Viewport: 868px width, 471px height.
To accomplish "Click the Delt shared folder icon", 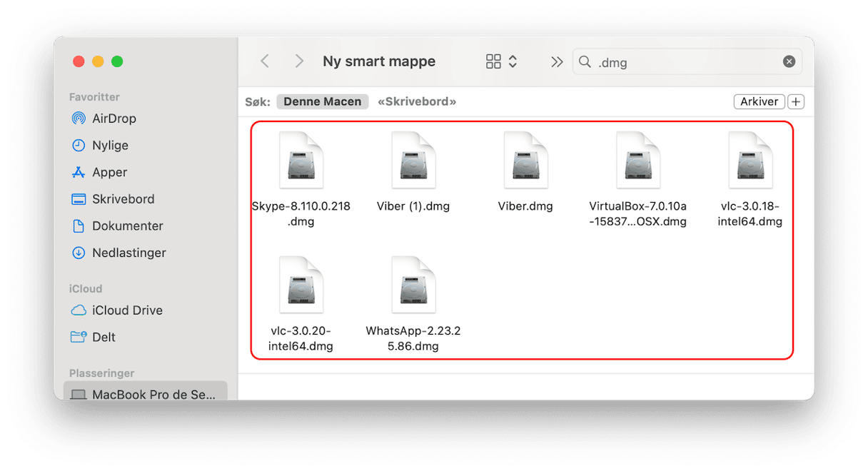I will click(x=79, y=337).
